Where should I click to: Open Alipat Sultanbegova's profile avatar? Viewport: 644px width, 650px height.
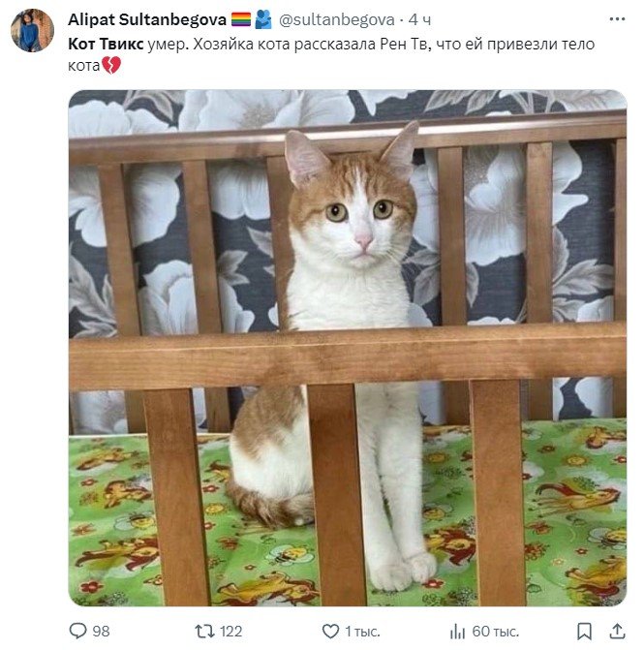(32, 30)
